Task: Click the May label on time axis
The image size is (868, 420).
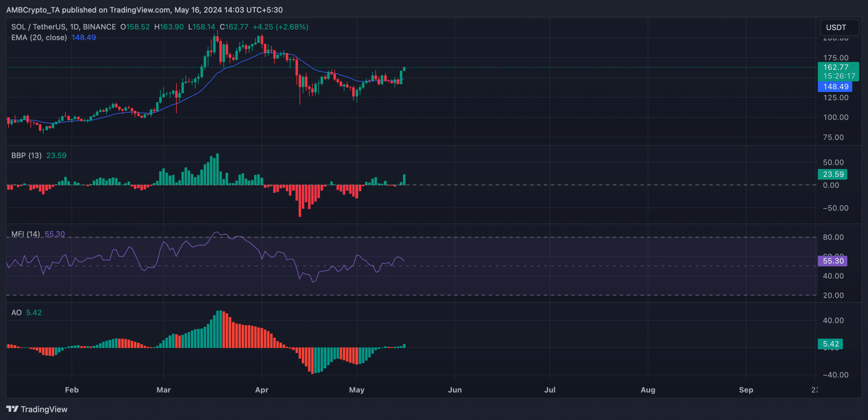Action: pyautogui.click(x=357, y=390)
